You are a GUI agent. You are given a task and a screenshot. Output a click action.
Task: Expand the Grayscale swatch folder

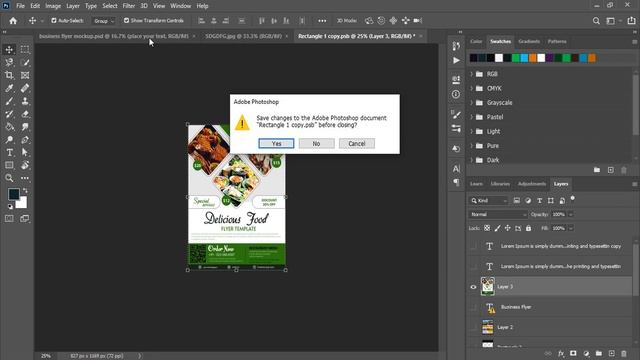click(x=471, y=102)
